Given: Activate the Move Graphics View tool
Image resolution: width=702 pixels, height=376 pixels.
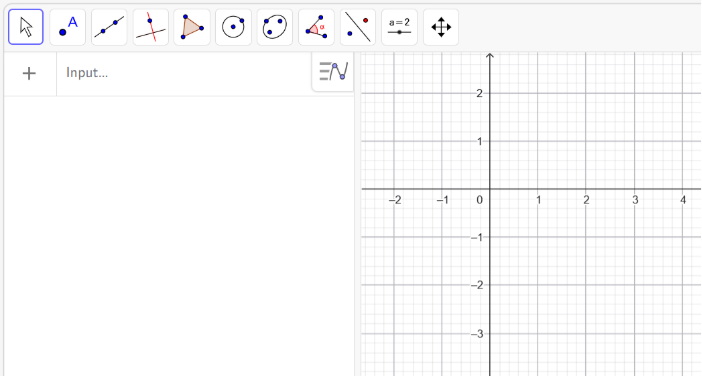Looking at the screenshot, I should coord(441,27).
